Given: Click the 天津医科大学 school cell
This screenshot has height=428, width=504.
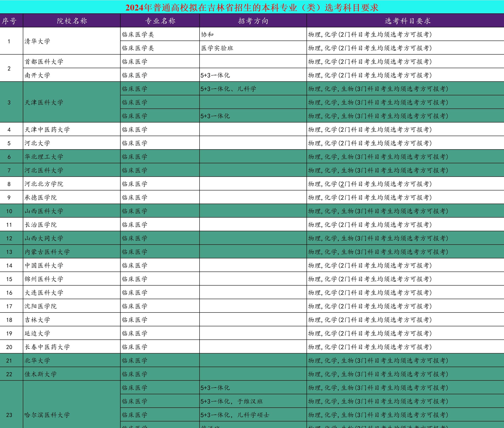Looking at the screenshot, I should [72, 102].
